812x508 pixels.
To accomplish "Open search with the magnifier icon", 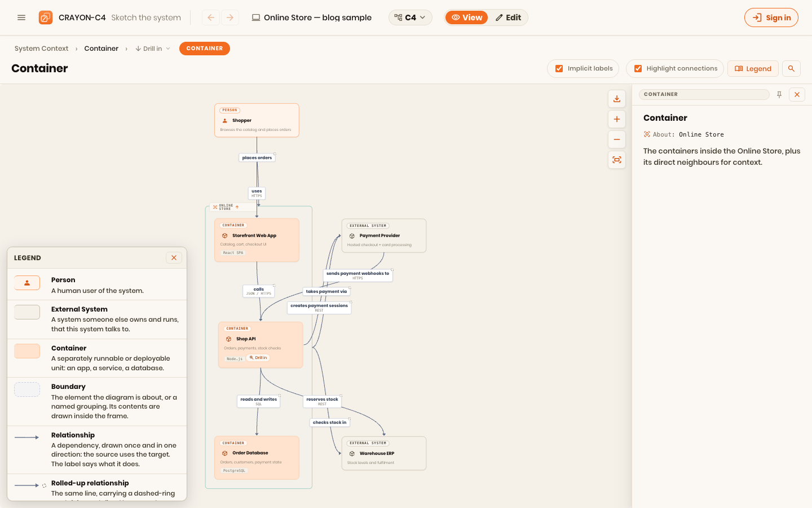I will (791, 68).
